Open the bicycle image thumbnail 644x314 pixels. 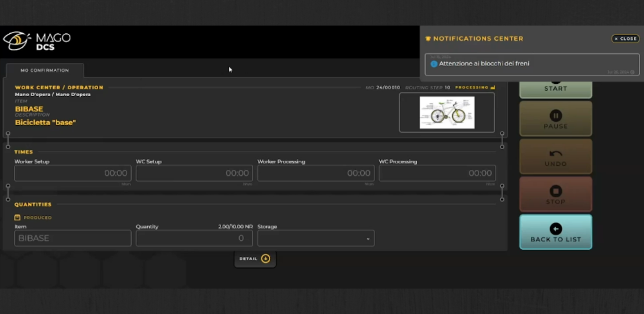pos(447,113)
